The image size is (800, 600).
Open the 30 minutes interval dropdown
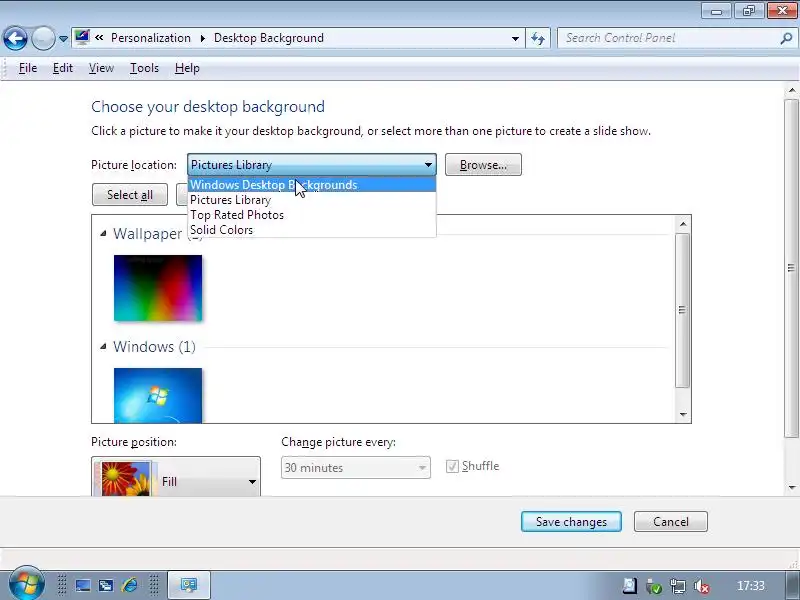(356, 467)
